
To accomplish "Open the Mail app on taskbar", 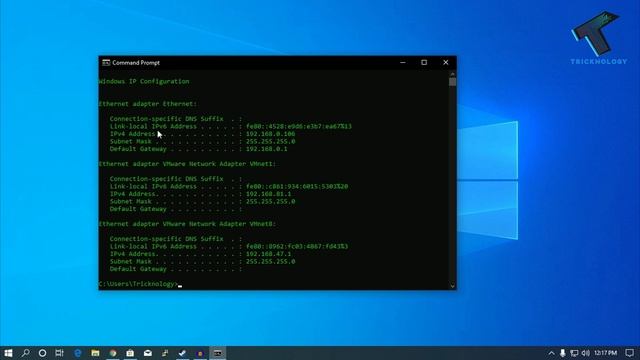I will [148, 353].
